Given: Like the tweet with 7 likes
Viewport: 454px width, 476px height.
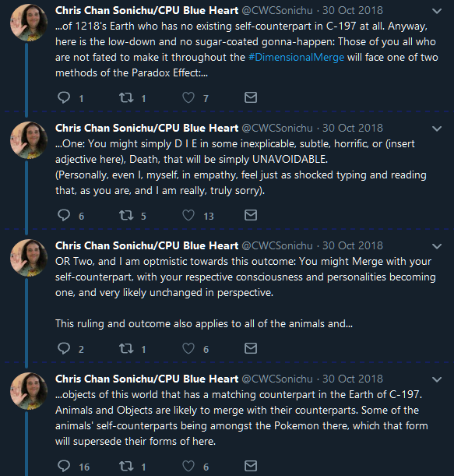Looking at the screenshot, I should 188,97.
